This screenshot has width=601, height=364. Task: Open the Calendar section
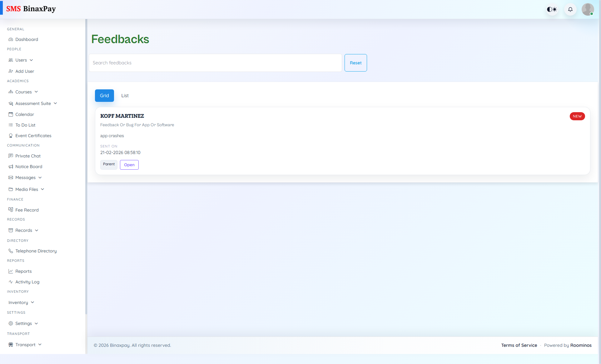(24, 114)
